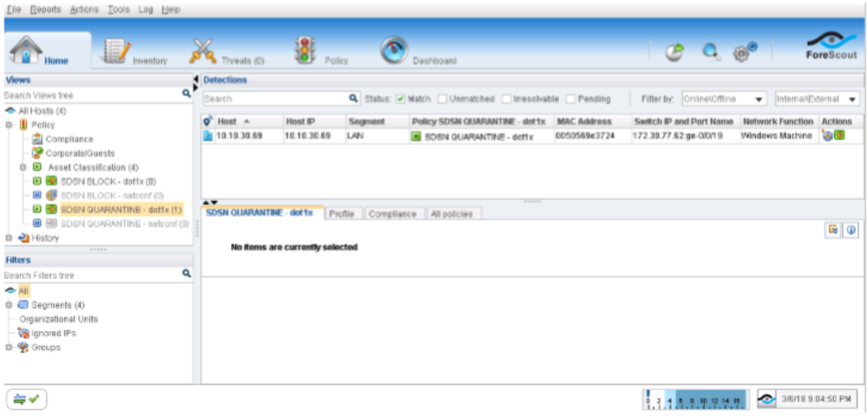The height and width of the screenshot is (420, 868).
Task: Select Organizational Units filter
Action: click(59, 319)
